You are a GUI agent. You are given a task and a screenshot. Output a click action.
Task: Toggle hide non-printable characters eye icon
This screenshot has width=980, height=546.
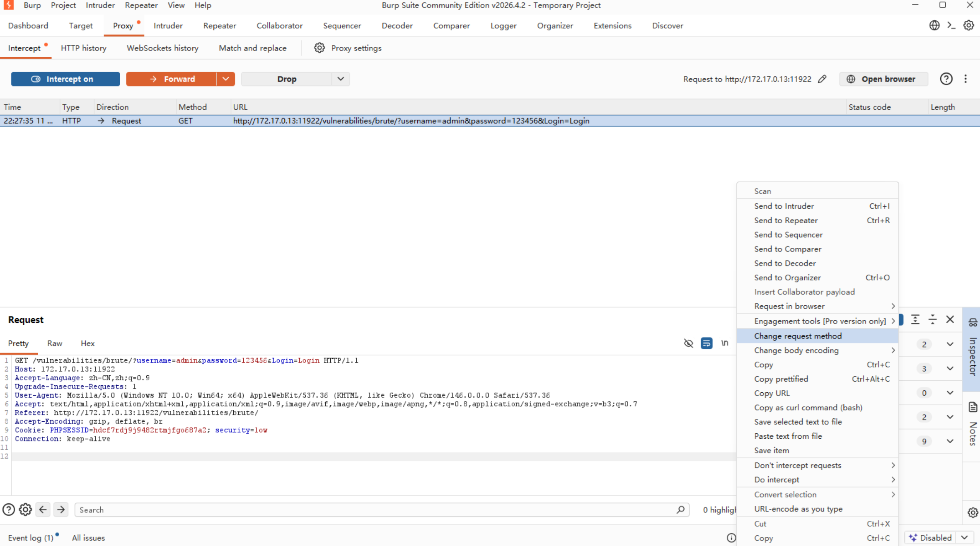pyautogui.click(x=688, y=343)
